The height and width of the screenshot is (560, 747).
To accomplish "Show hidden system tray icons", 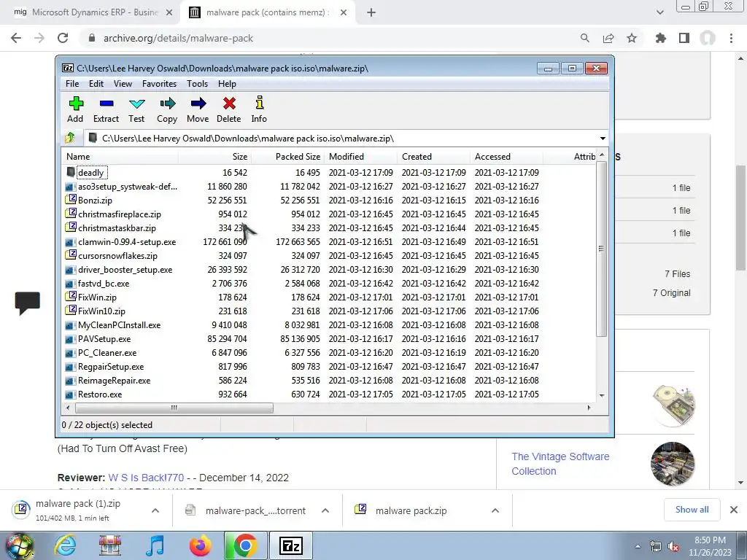I will pyautogui.click(x=638, y=547).
